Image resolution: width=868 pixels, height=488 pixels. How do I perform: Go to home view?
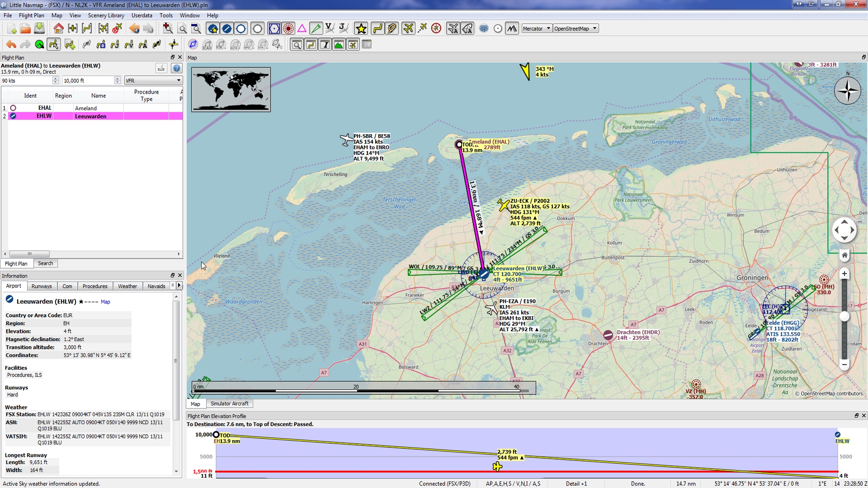coord(58,28)
